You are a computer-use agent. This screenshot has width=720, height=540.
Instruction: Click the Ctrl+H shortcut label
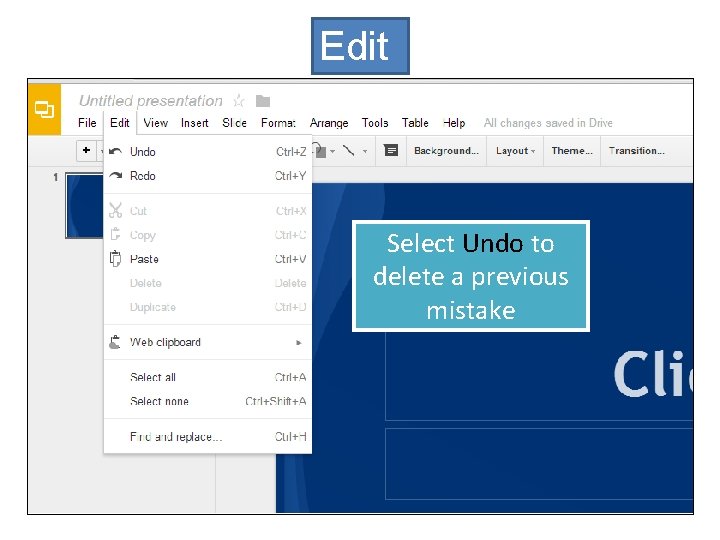tap(290, 437)
